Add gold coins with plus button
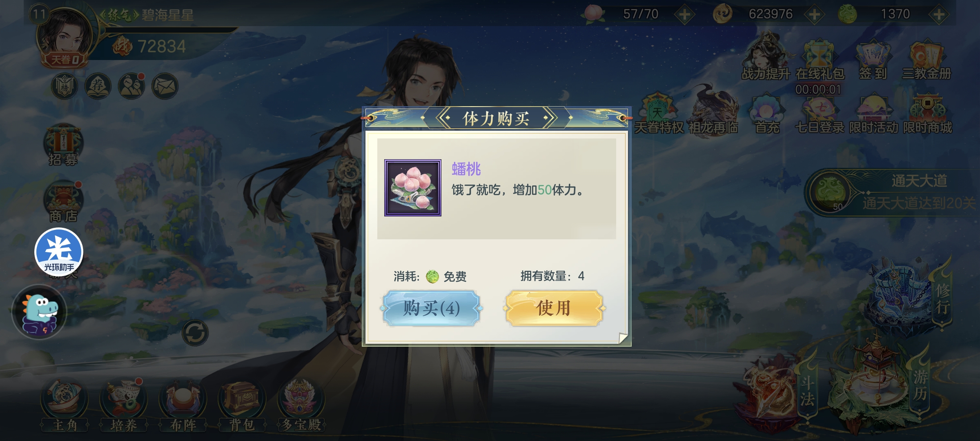 click(x=815, y=15)
